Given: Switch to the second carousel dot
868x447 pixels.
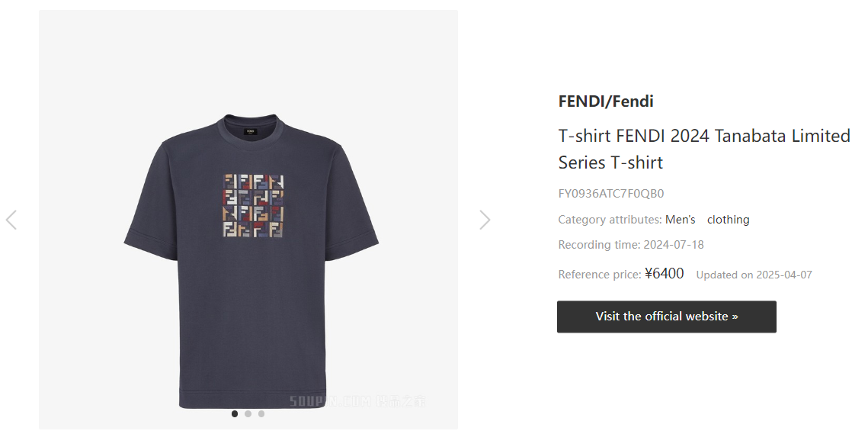Looking at the screenshot, I should (x=248, y=413).
